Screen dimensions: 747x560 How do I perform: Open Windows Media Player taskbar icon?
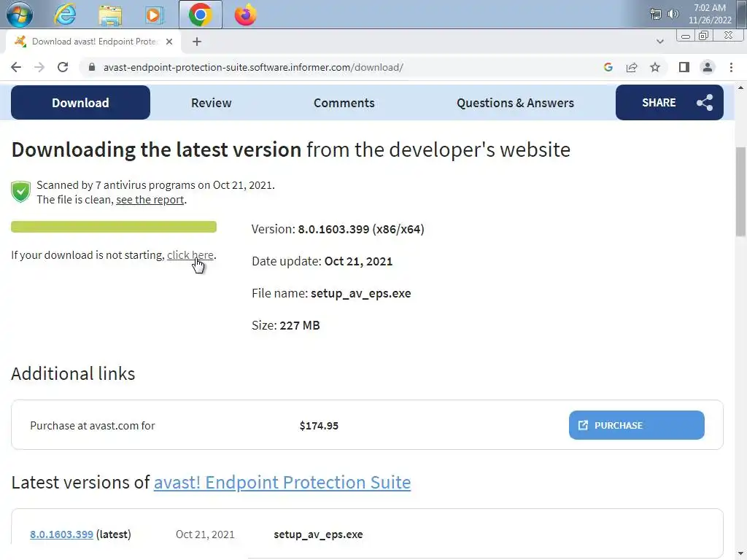point(154,15)
